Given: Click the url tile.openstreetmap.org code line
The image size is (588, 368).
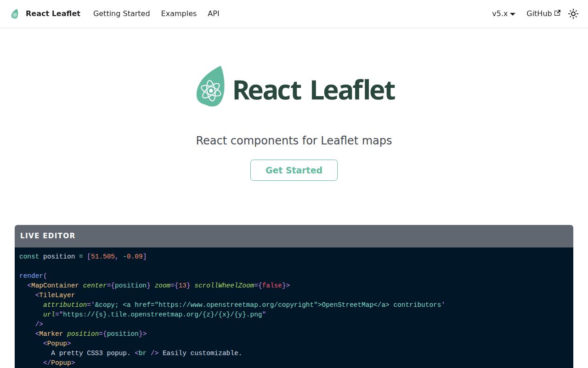Looking at the screenshot, I should (x=155, y=314).
